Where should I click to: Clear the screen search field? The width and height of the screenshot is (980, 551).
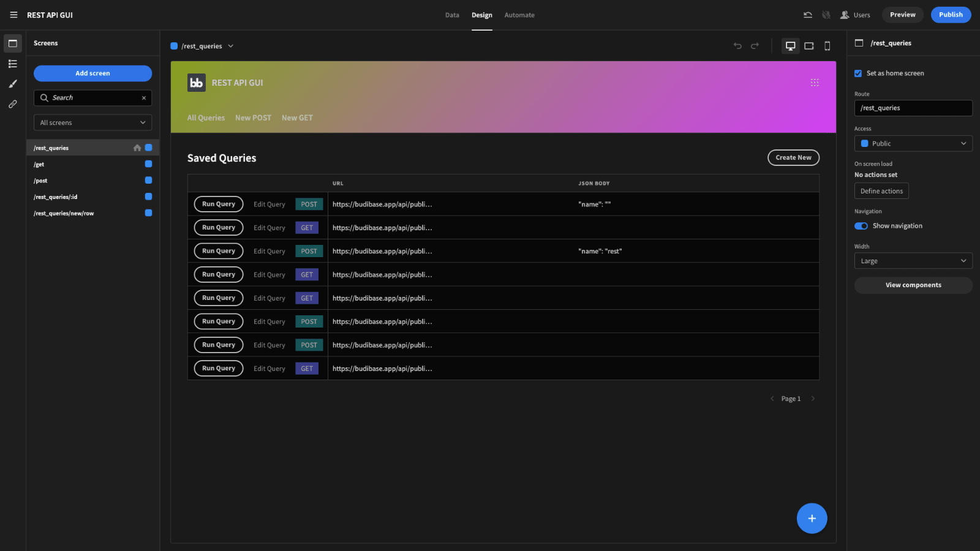pyautogui.click(x=144, y=98)
